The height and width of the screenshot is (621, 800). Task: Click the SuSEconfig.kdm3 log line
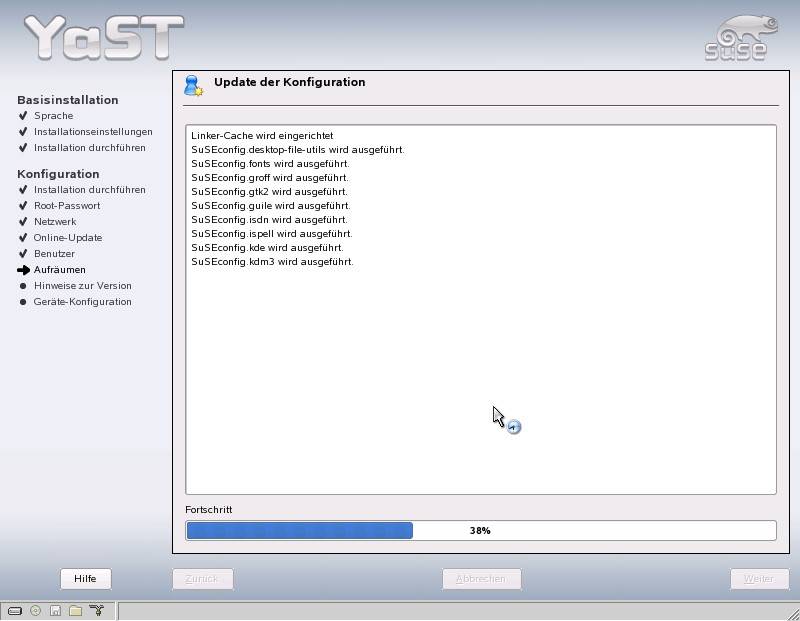pyautogui.click(x=272, y=262)
